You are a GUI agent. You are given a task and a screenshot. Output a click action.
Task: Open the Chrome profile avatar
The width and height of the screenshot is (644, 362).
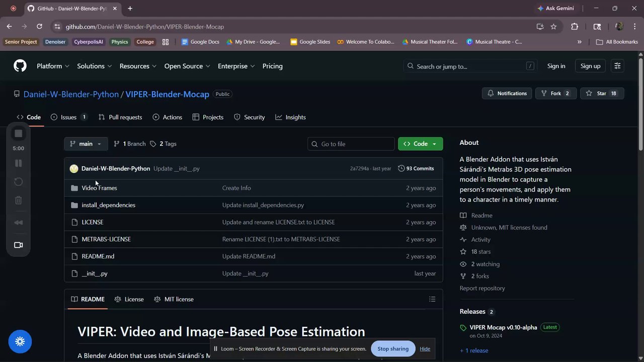[619, 27]
